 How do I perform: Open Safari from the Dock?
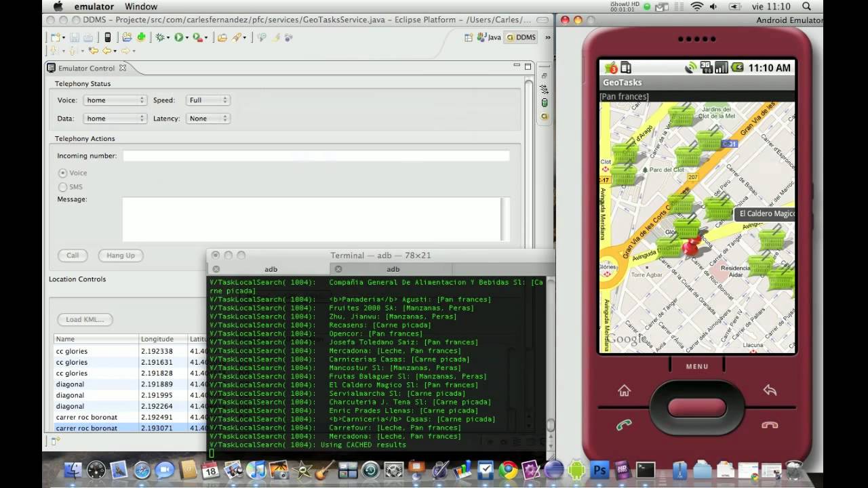coord(142,470)
